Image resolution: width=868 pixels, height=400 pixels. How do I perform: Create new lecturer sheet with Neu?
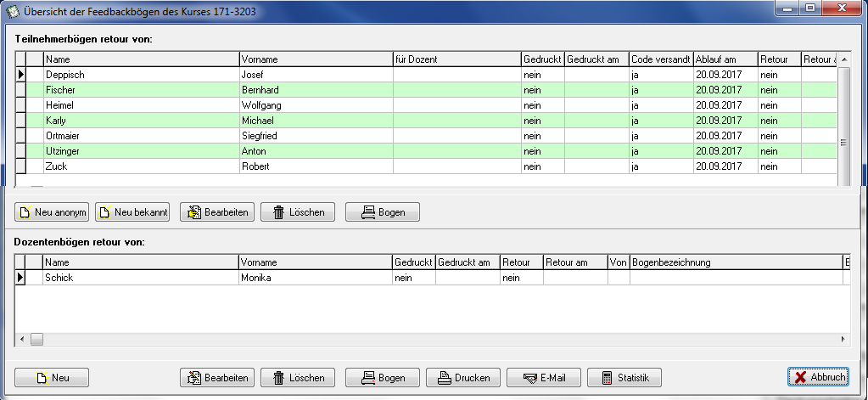[52, 378]
